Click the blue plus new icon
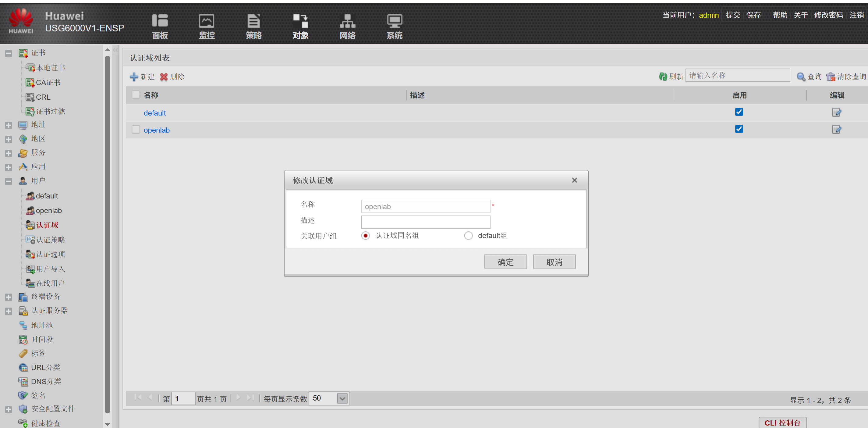 (134, 77)
